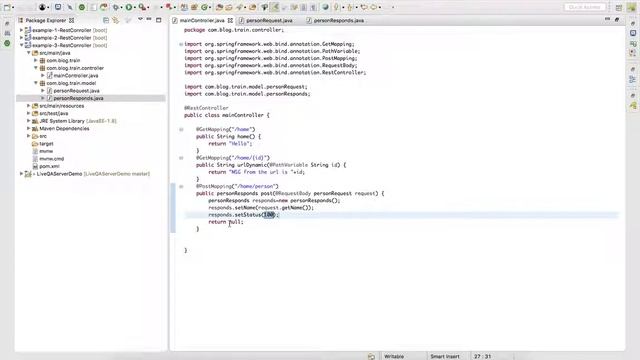Expand the src/main/resources folder
This screenshot has width=640, height=360.
point(29,106)
